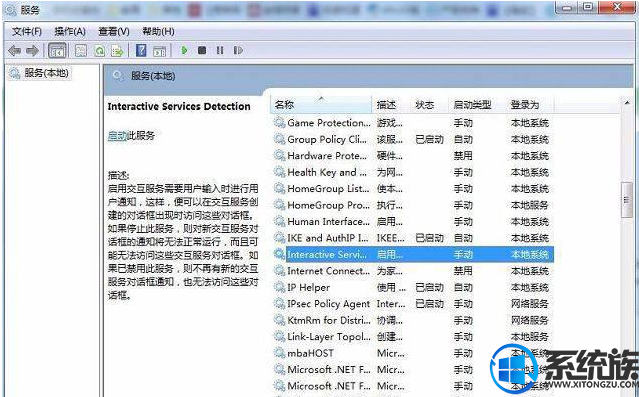Open the 查看(V) menu

(114, 31)
